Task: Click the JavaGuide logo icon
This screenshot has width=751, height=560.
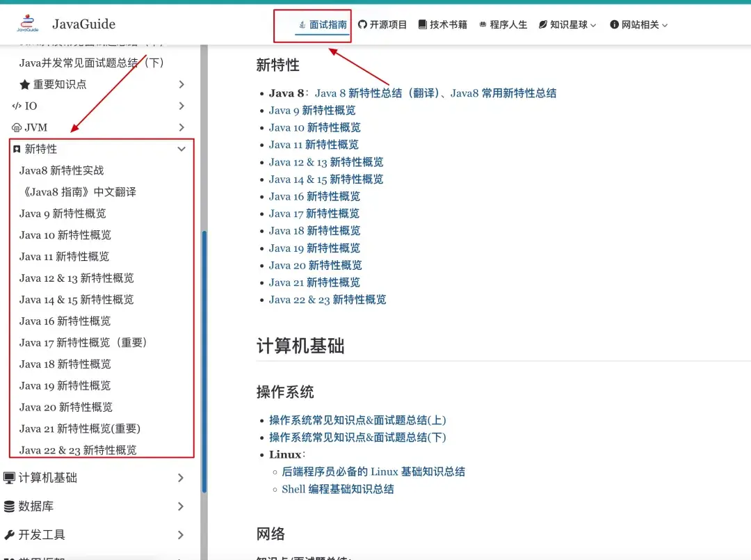Action: pos(28,23)
